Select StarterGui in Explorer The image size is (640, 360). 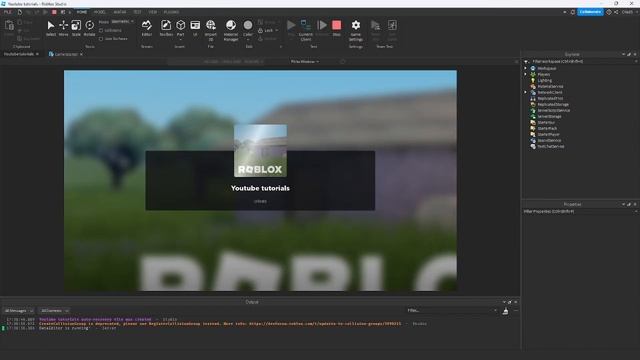[x=546, y=122]
